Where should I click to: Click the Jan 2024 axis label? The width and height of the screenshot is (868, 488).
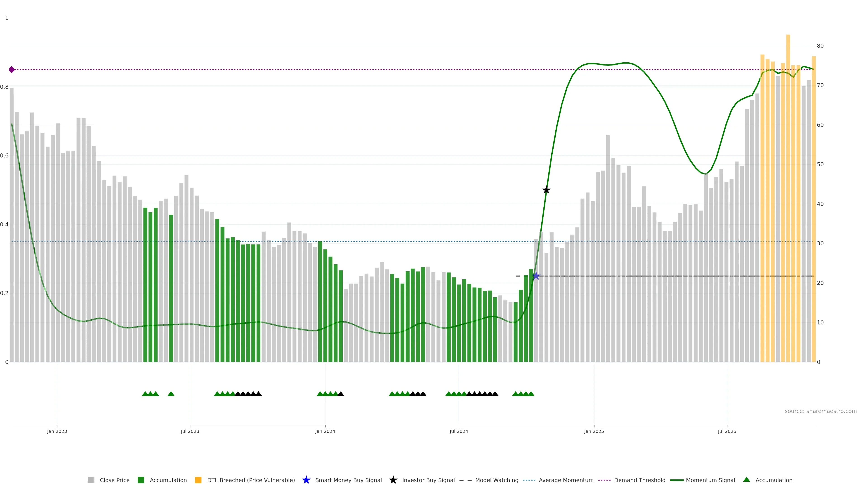[325, 431]
